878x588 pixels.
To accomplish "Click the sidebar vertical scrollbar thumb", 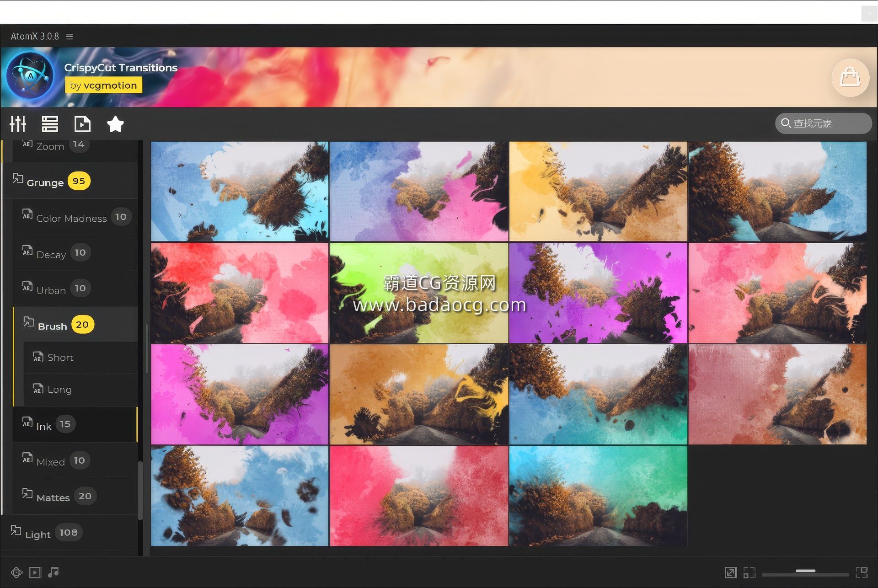I will (x=140, y=490).
